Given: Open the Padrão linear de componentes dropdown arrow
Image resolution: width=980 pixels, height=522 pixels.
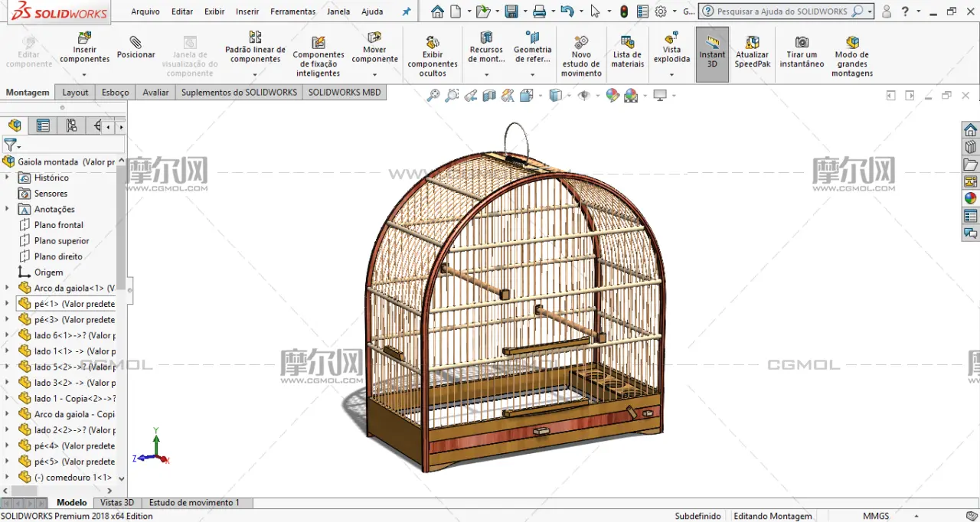Looking at the screenshot, I should (x=255, y=74).
